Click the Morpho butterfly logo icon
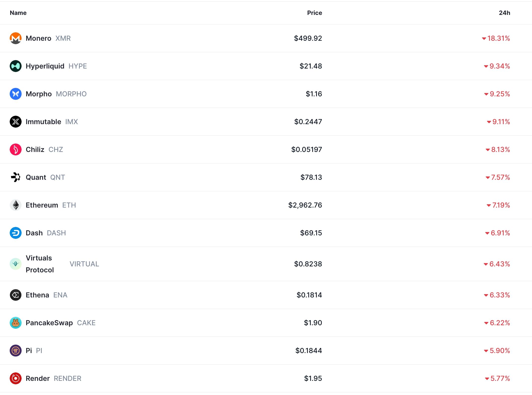This screenshot has width=532, height=395. click(x=15, y=94)
